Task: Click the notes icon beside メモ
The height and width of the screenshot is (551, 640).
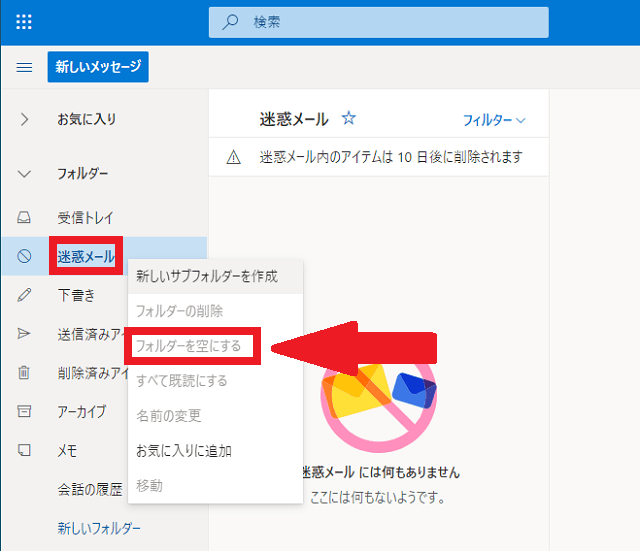Action: (x=24, y=450)
